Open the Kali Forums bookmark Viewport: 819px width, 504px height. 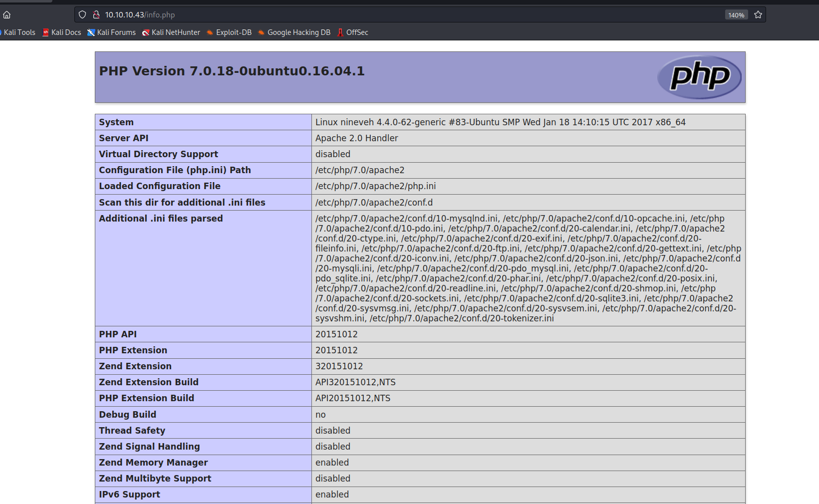click(x=111, y=32)
